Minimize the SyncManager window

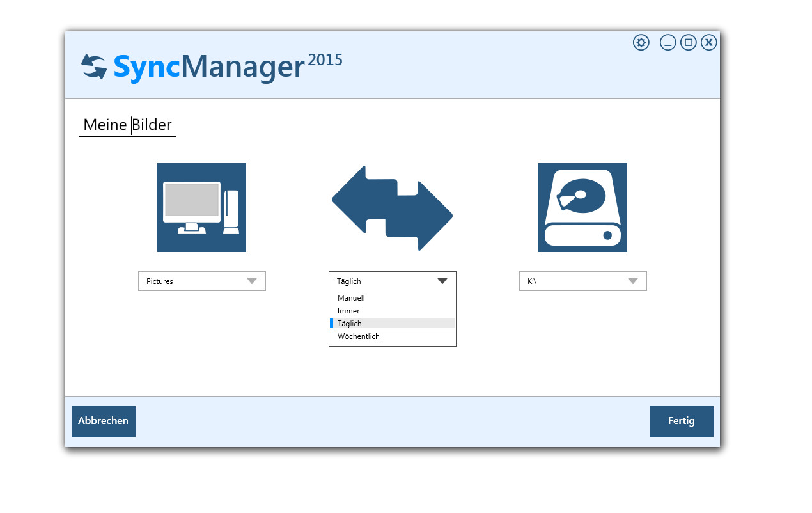[668, 43]
